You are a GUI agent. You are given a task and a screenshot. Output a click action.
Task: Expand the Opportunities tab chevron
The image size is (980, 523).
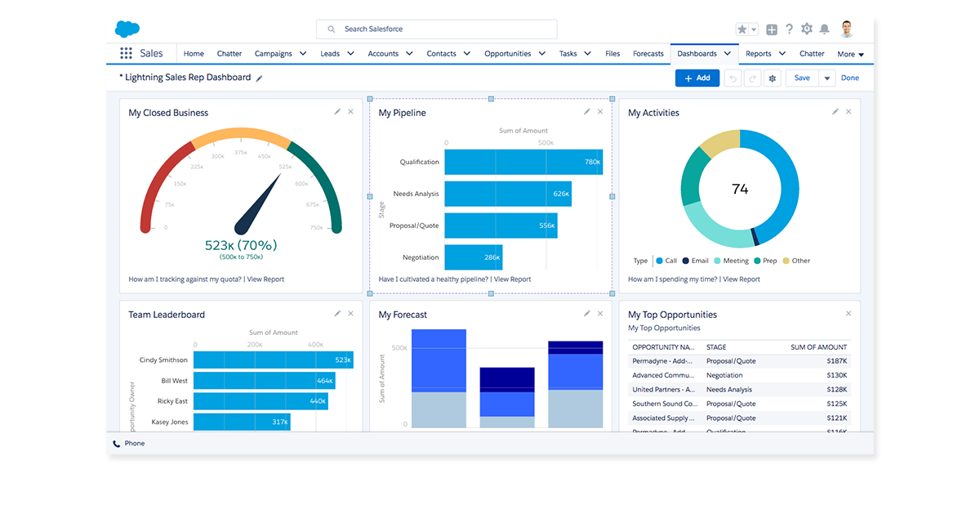click(541, 54)
